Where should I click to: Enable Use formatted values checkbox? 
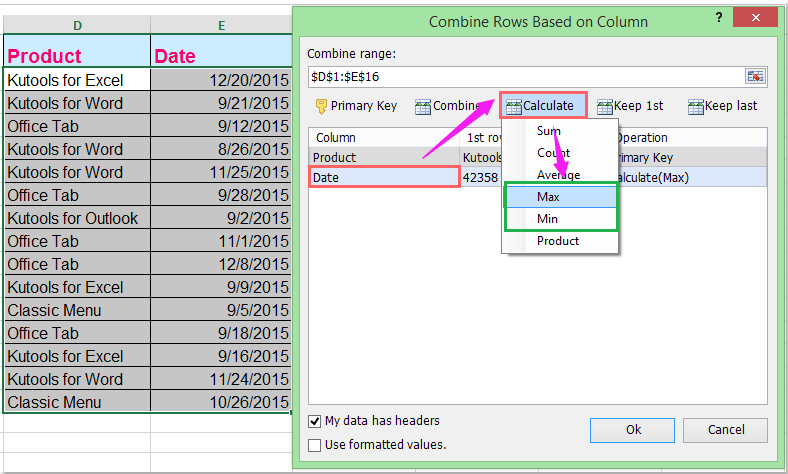pyautogui.click(x=316, y=445)
